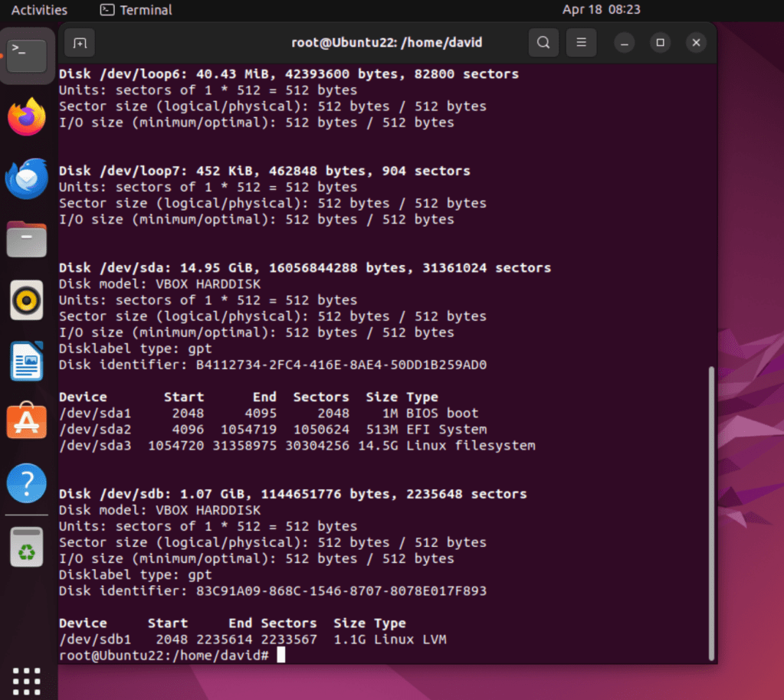
Task: Minimize the terminal window
Action: pyautogui.click(x=625, y=43)
